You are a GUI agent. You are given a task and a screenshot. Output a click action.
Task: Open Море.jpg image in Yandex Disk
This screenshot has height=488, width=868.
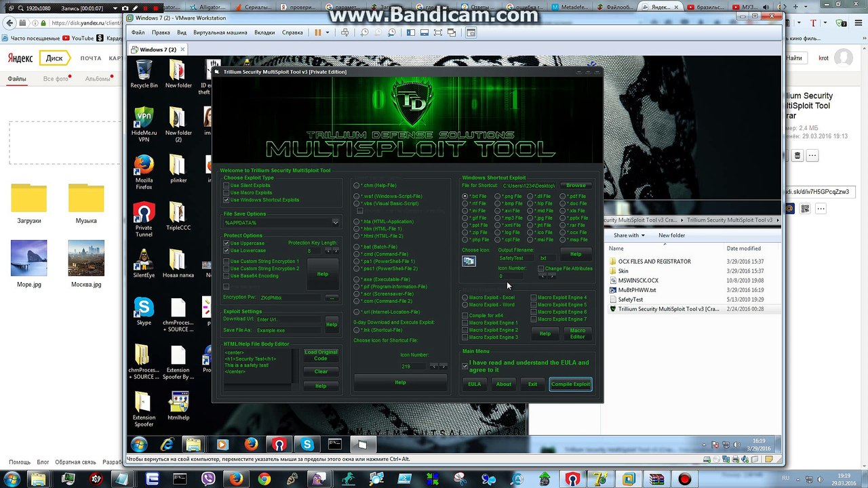(x=29, y=264)
